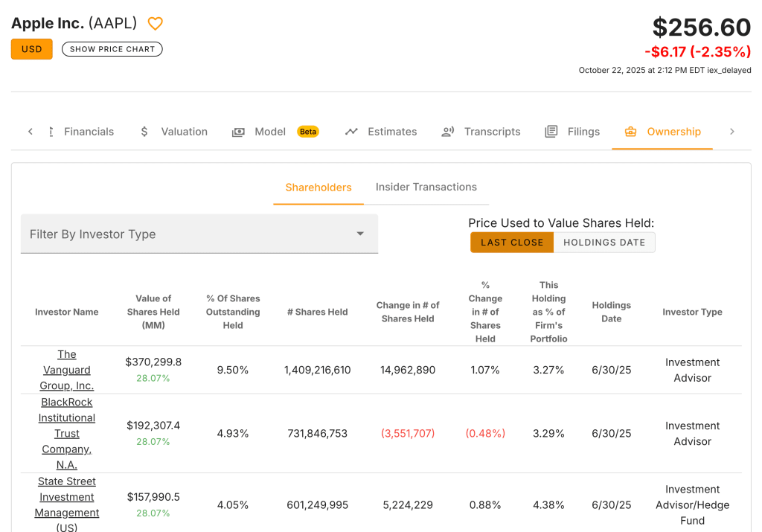Viewport: 762px width, 532px height.
Task: Sort by Value of Shares Held (MM) column
Action: click(153, 312)
